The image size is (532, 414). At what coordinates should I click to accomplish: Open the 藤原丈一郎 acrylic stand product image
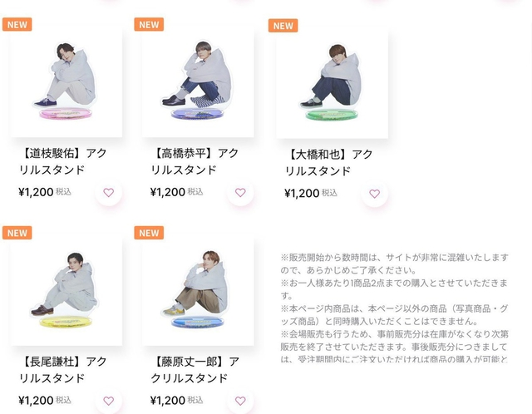[x=198, y=289]
